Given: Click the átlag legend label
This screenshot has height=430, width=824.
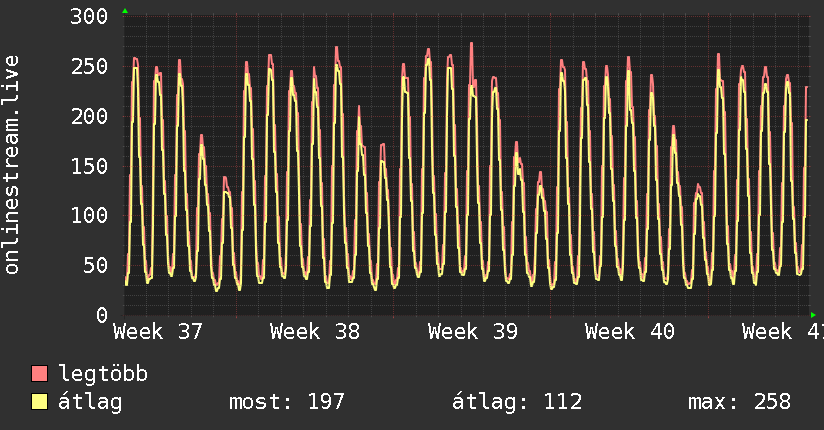Looking at the screenshot, I should 90,402.
